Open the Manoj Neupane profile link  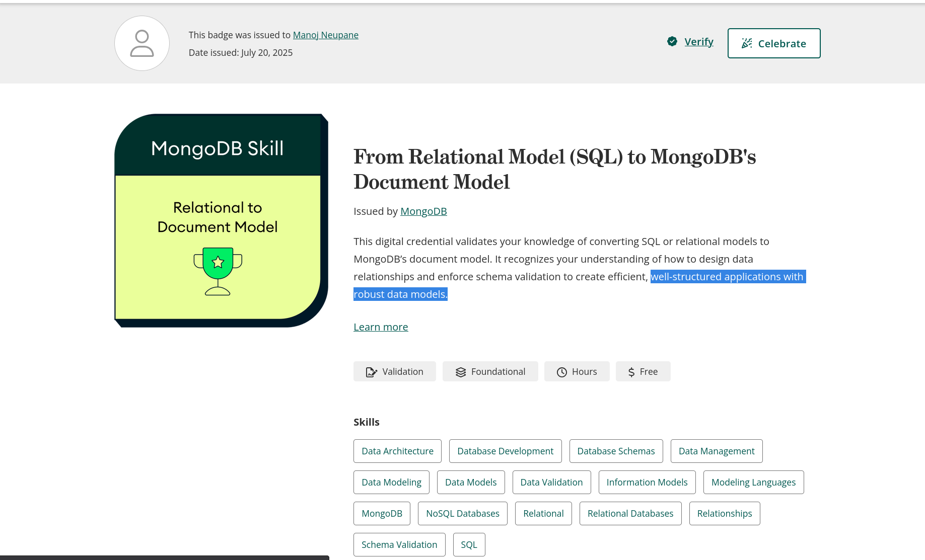tap(326, 35)
